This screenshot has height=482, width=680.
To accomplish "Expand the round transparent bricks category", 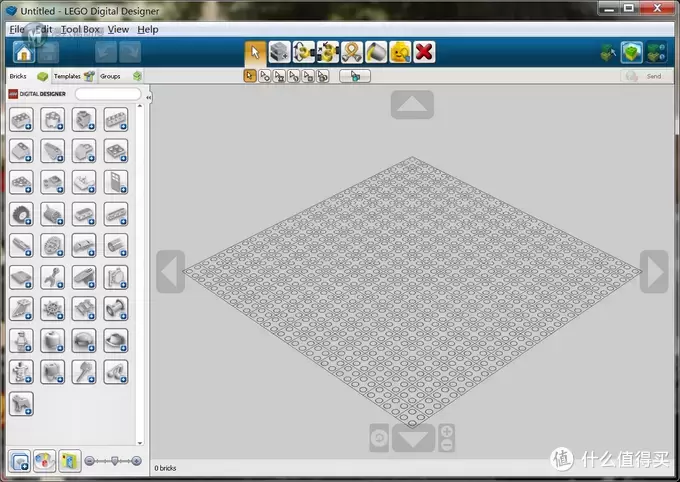I will point(52,119).
